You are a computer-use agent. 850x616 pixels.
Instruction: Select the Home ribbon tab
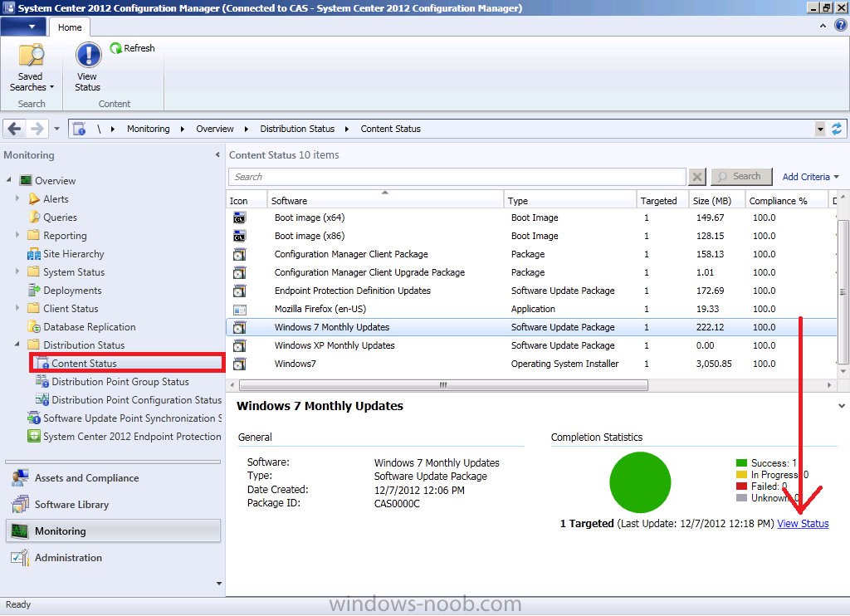click(x=70, y=27)
